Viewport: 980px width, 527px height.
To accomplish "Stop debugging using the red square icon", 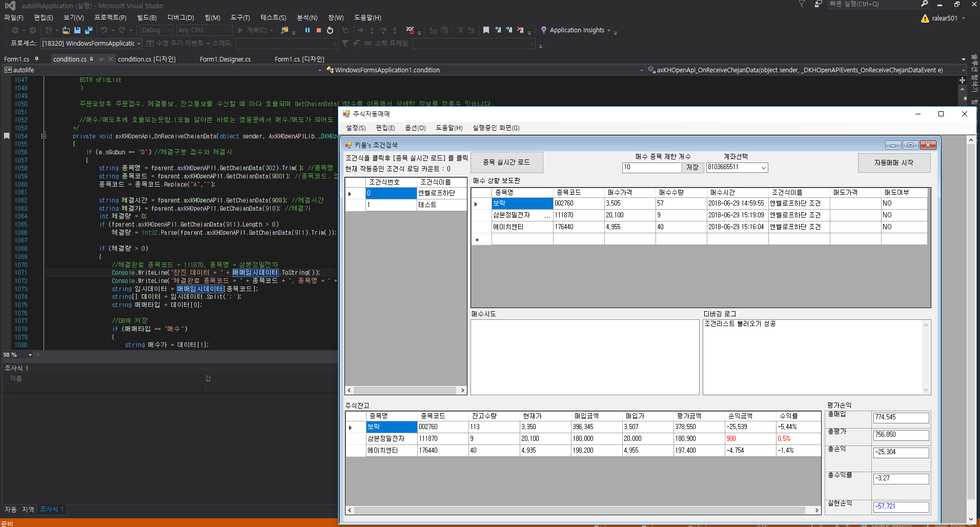I will coord(319,30).
